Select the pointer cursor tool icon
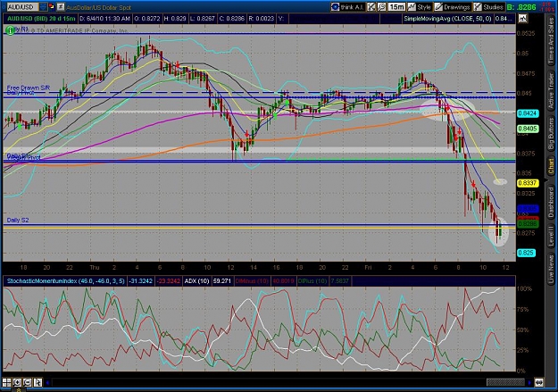The height and width of the screenshot is (392, 558). pos(37,382)
